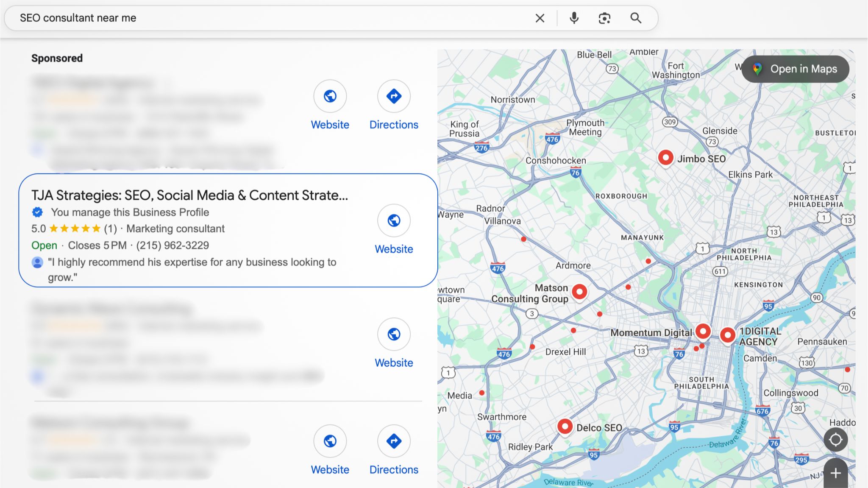Viewport: 868px width, 488px height.
Task: Select Jimbo SEO map pin
Action: [x=665, y=158]
